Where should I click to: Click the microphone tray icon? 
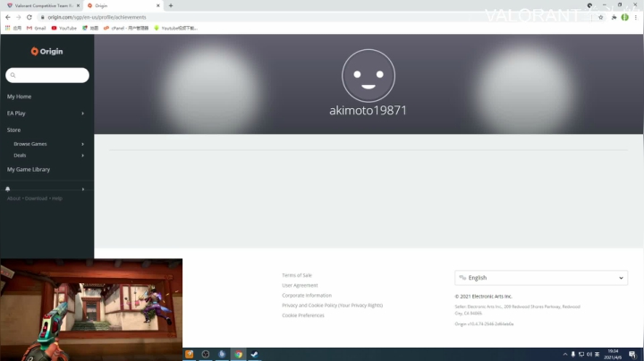[573, 355]
